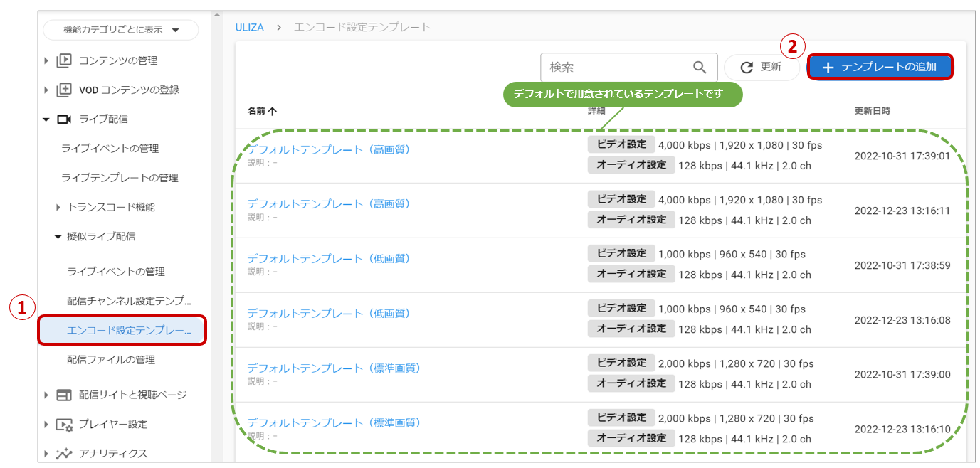Screen dimensions: 980x468
Task: Open ライブテンプレートの管理 menu item
Action: click(120, 178)
